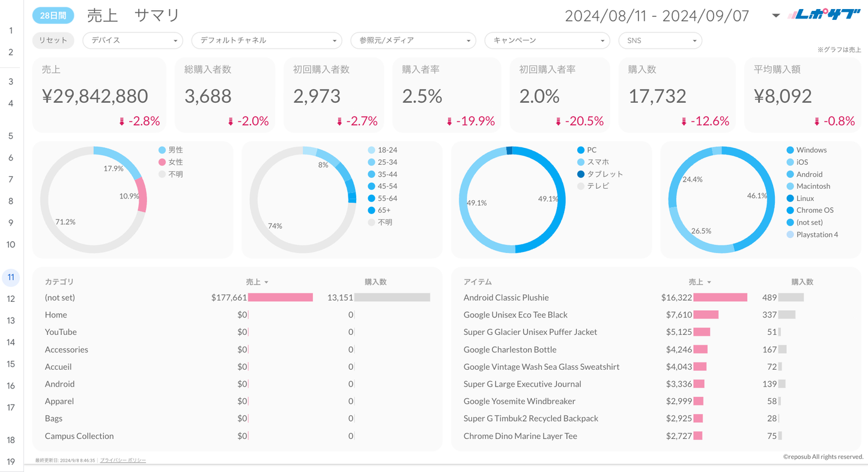This screenshot has height=472, width=868.
Task: Click the レポサブ logo icon
Action: point(824,15)
